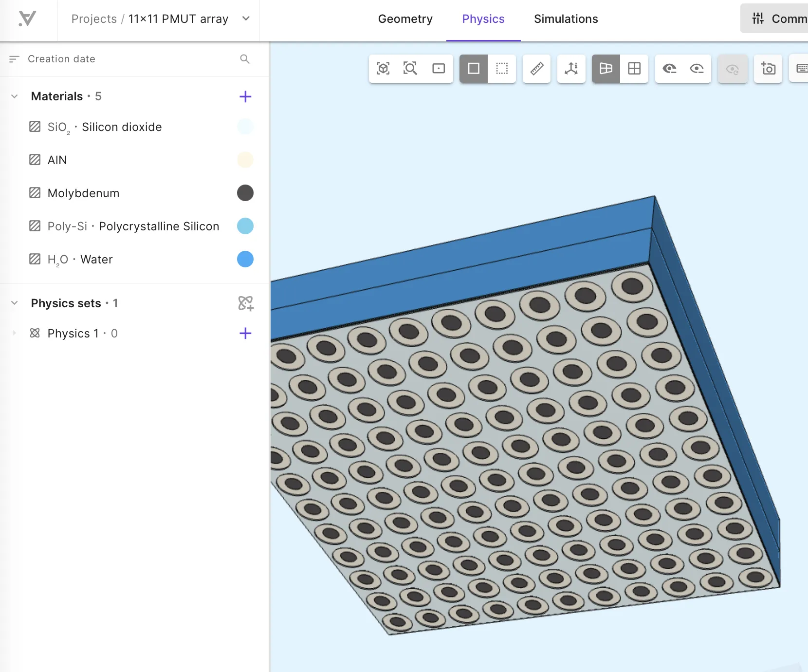808x672 pixels.
Task: Click the Water color swatch
Action: [x=245, y=259]
